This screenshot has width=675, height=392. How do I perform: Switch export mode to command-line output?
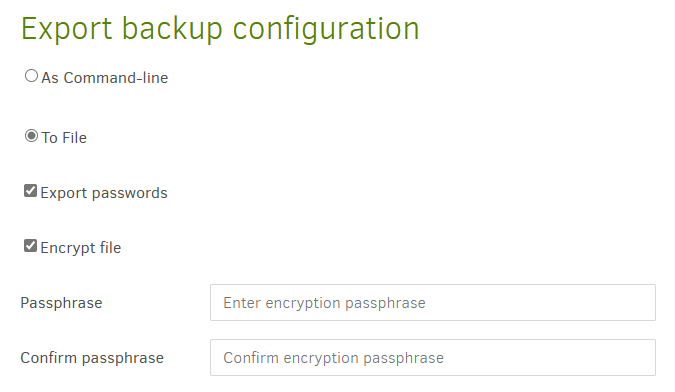[31, 76]
